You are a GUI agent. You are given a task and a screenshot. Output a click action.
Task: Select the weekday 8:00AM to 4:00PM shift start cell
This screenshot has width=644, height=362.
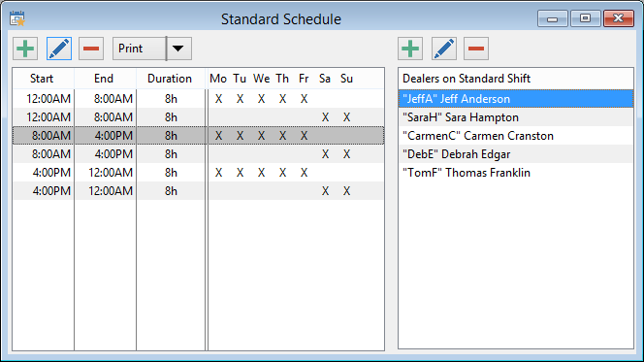click(x=43, y=136)
